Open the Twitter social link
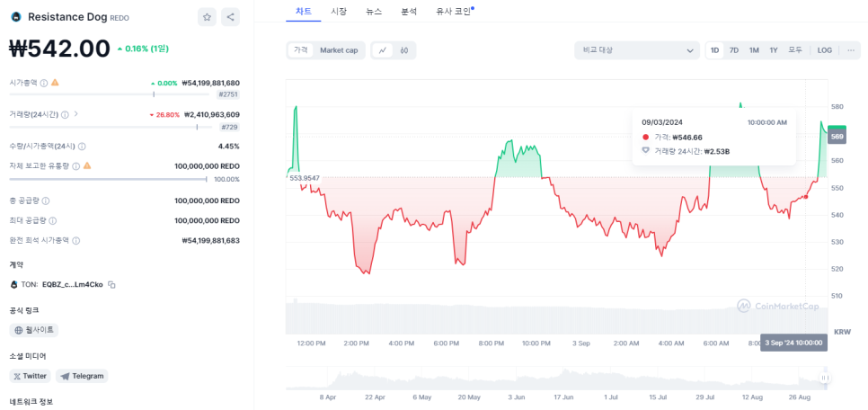Image resolution: width=868 pixels, height=410 pixels. [31, 376]
